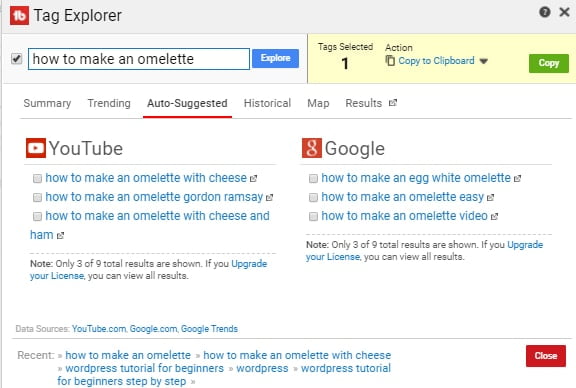The image size is (576, 388).
Task: Click the blue Explore button
Action: pyautogui.click(x=276, y=58)
